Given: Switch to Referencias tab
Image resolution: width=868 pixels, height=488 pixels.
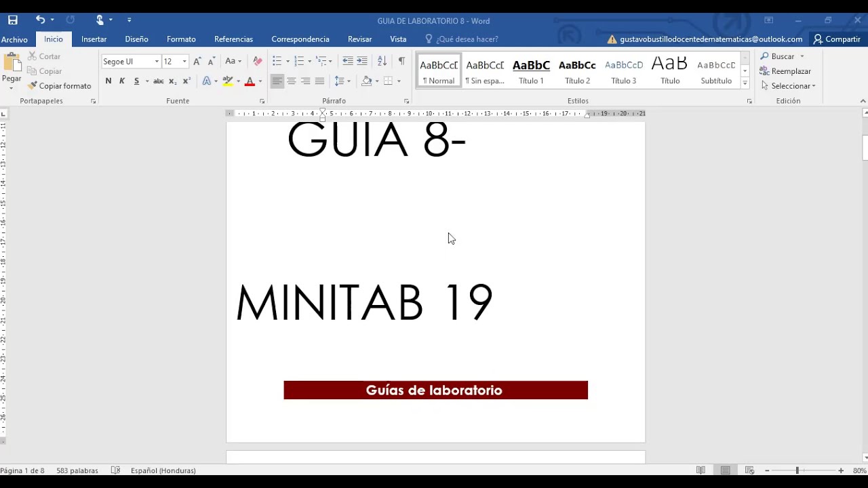Looking at the screenshot, I should [x=233, y=39].
